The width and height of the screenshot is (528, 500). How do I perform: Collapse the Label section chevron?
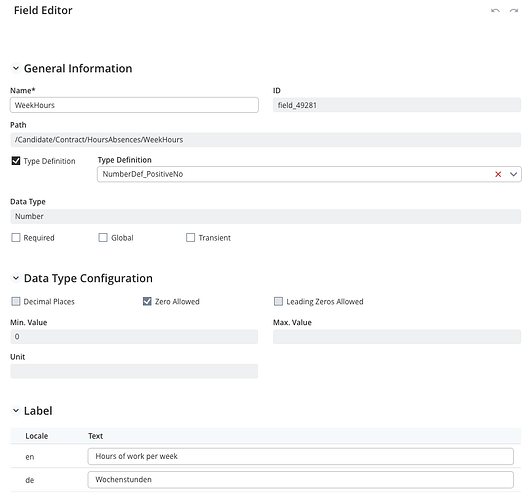point(15,411)
